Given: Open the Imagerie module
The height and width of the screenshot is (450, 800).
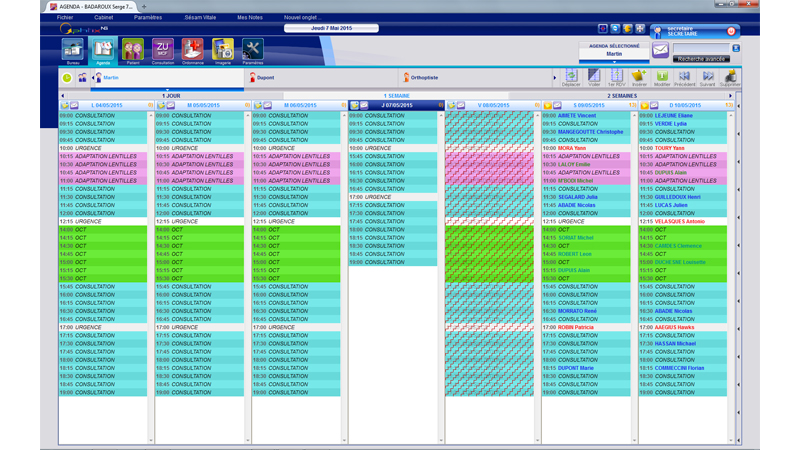Looking at the screenshot, I should tap(223, 50).
